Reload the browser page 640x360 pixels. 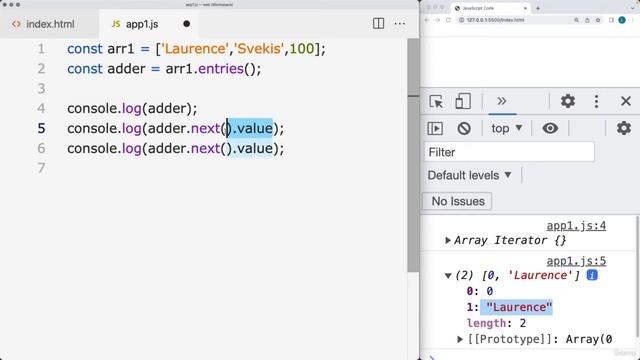click(x=448, y=20)
